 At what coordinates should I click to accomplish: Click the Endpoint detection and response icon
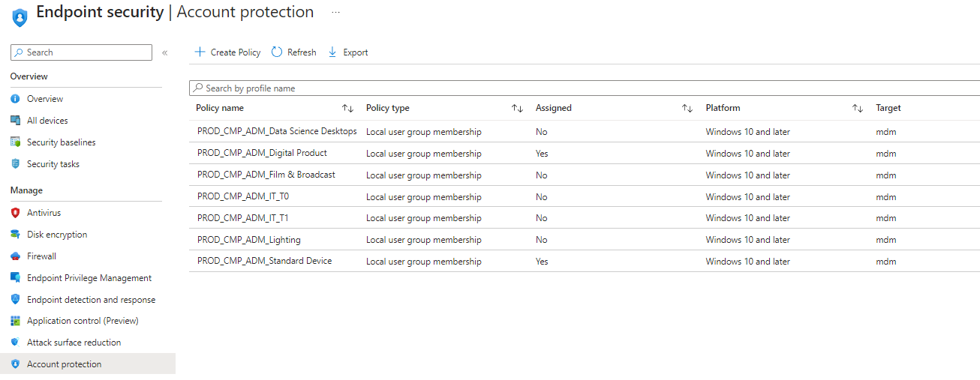point(15,300)
